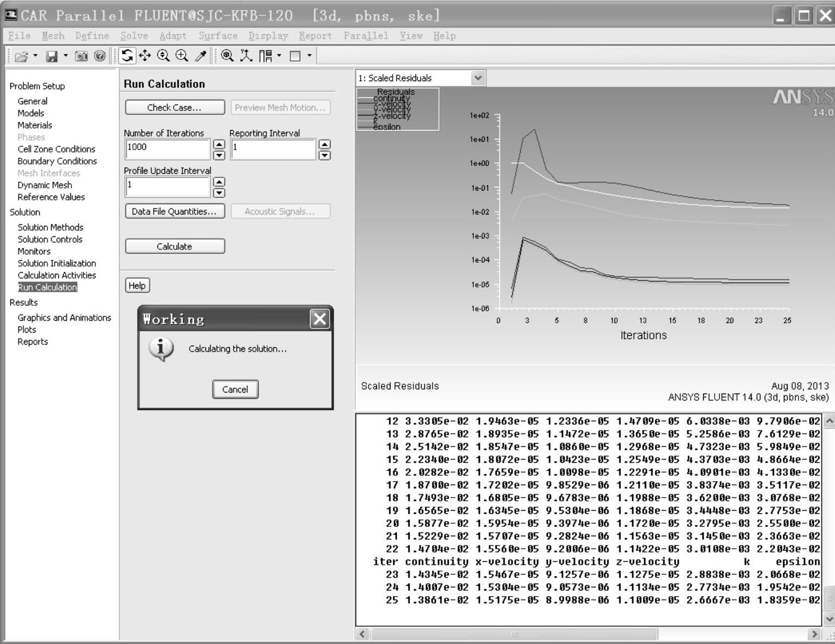Viewport: 835px width, 644px height.
Task: Select Dynamic Mesh item
Action: click(x=45, y=185)
